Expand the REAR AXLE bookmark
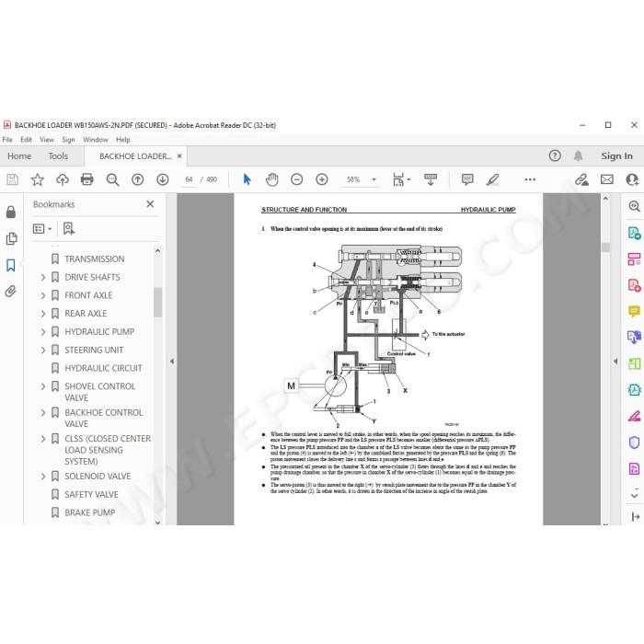Viewport: 644px width, 644px height. coord(43,314)
